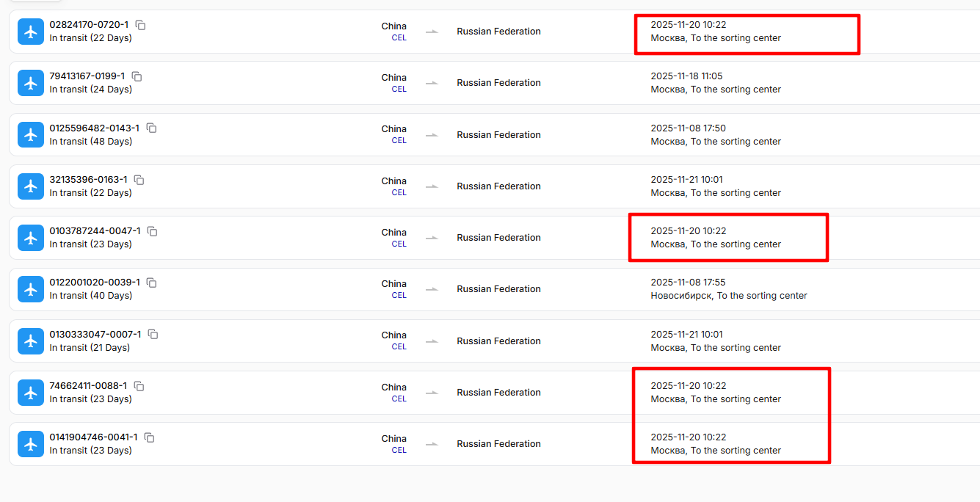Open tracking number 32135396-0163-1 details
This screenshot has width=980, height=502.
point(88,180)
